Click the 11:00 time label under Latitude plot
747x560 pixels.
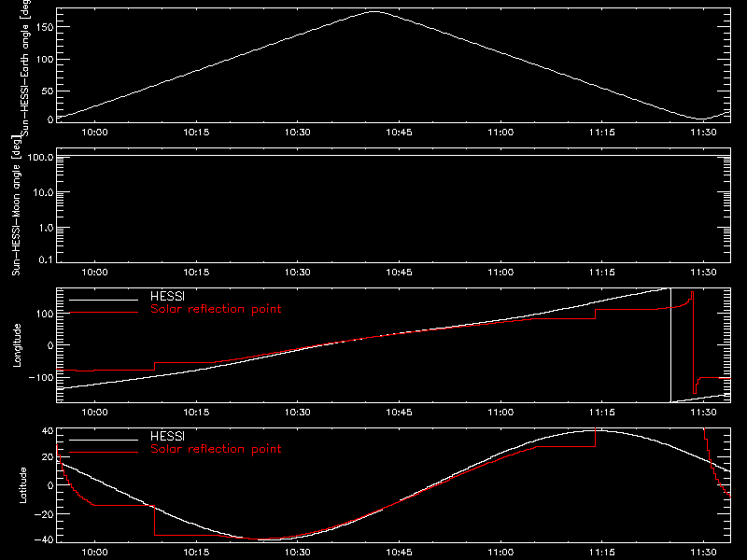click(500, 553)
